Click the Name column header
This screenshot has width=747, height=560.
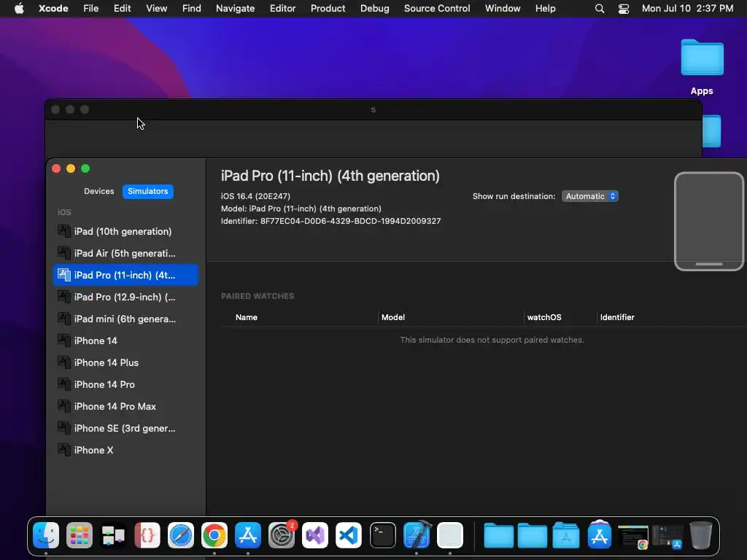point(247,317)
